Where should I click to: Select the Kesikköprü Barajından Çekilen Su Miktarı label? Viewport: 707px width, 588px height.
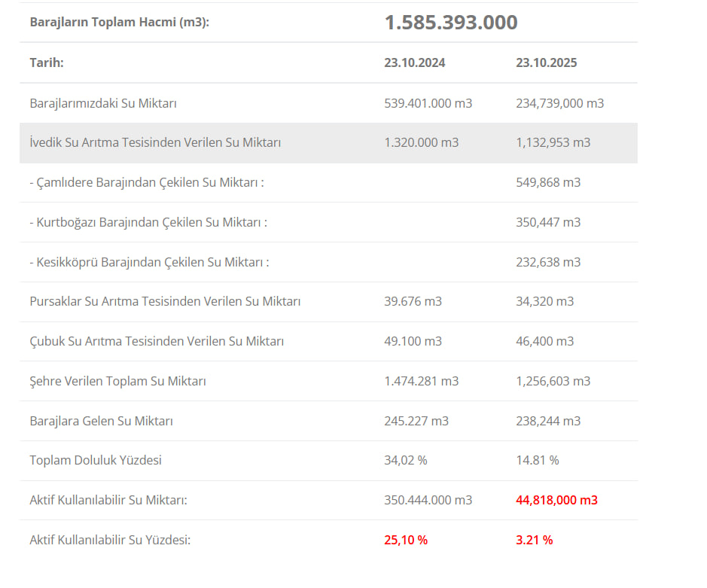(x=149, y=262)
